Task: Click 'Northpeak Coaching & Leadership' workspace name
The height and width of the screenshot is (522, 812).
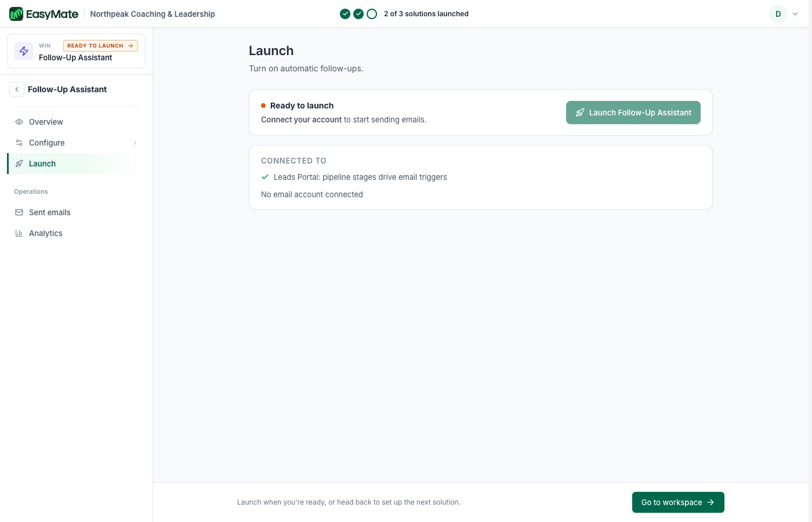Action: (153, 14)
